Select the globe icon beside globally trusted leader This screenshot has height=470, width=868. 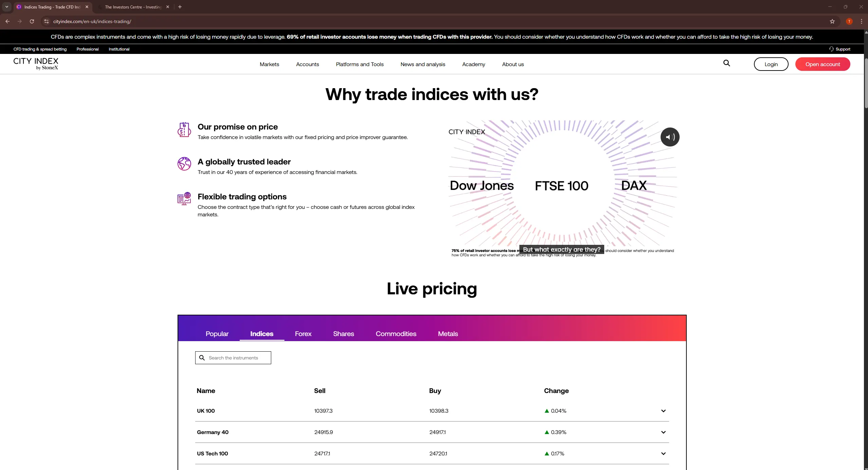pos(184,164)
